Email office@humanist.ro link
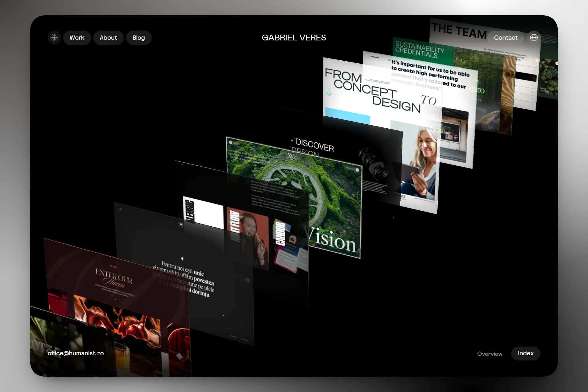The height and width of the screenshot is (392, 588). pos(76,353)
